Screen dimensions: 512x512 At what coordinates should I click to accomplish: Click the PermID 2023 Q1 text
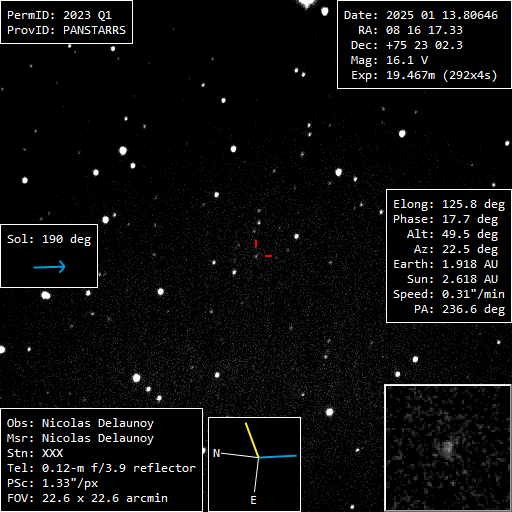pos(59,15)
